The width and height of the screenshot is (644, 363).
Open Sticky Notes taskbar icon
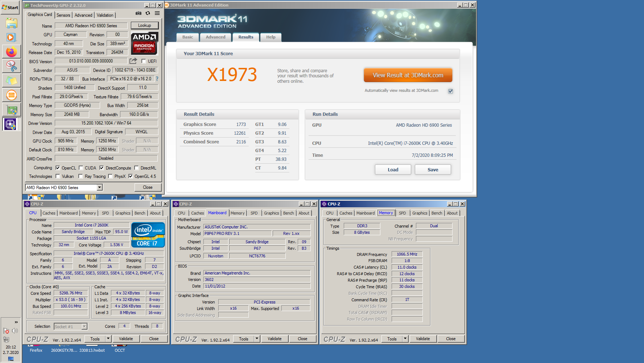tap(12, 81)
